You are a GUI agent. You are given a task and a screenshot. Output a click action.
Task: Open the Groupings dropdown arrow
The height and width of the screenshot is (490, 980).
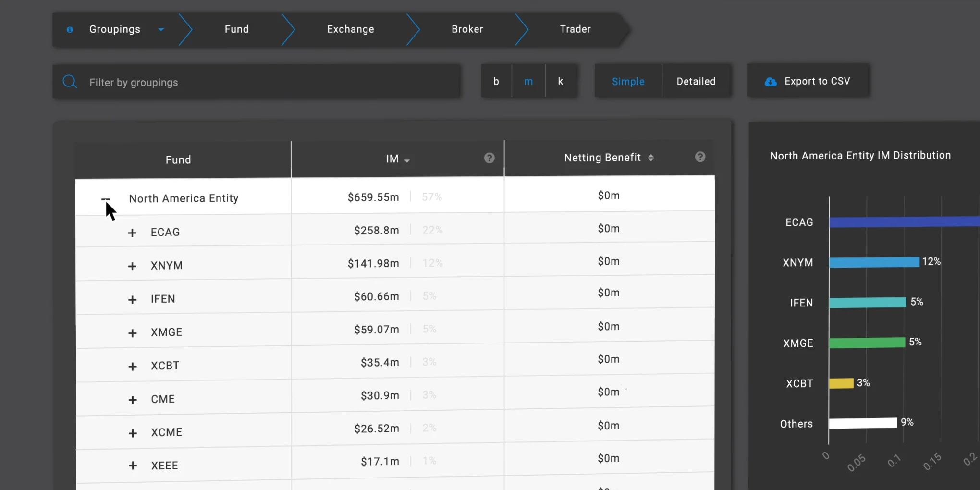tap(161, 29)
